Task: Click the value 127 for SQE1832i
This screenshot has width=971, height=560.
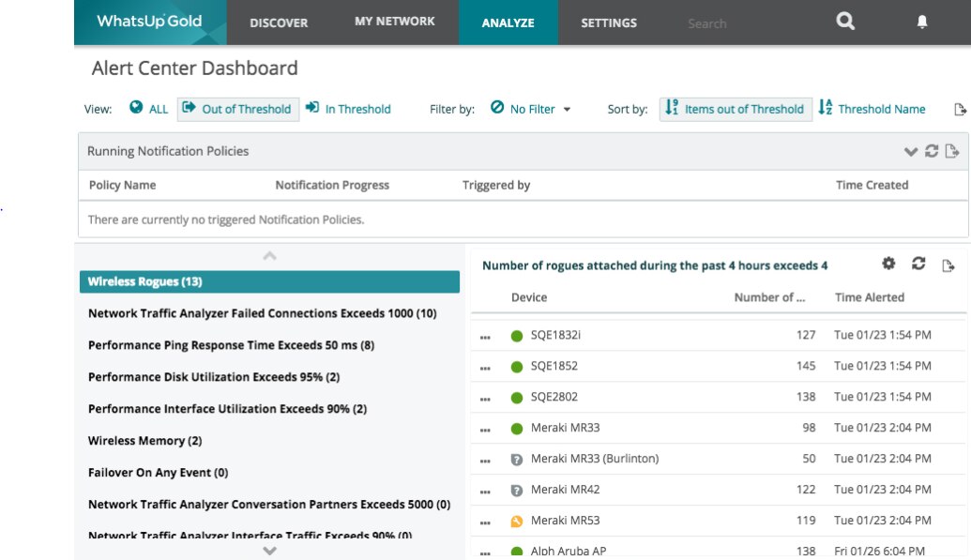Action: pyautogui.click(x=806, y=335)
